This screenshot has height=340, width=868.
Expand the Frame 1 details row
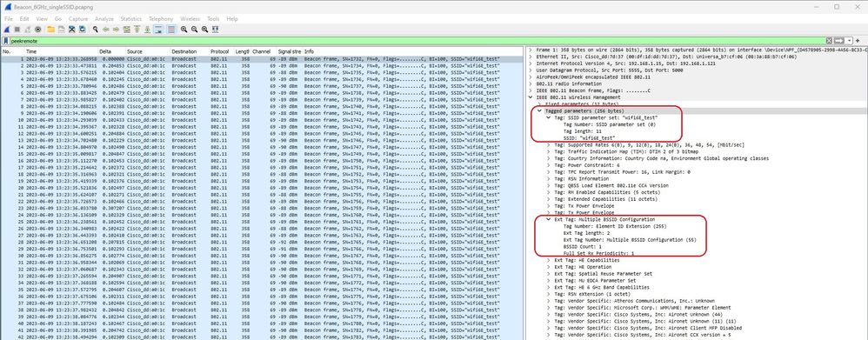[531, 50]
